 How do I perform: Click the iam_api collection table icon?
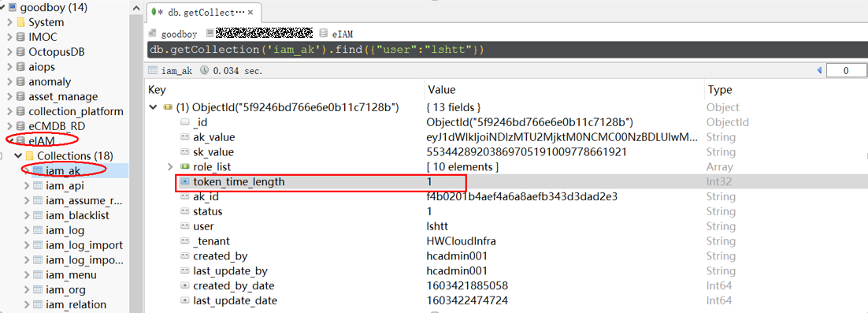tap(38, 185)
